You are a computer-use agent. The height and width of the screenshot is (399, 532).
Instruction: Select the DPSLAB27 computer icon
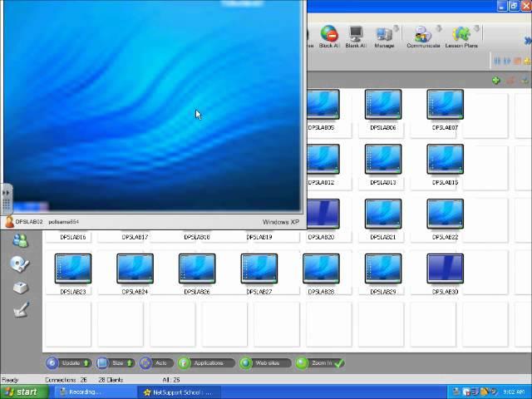click(x=259, y=268)
